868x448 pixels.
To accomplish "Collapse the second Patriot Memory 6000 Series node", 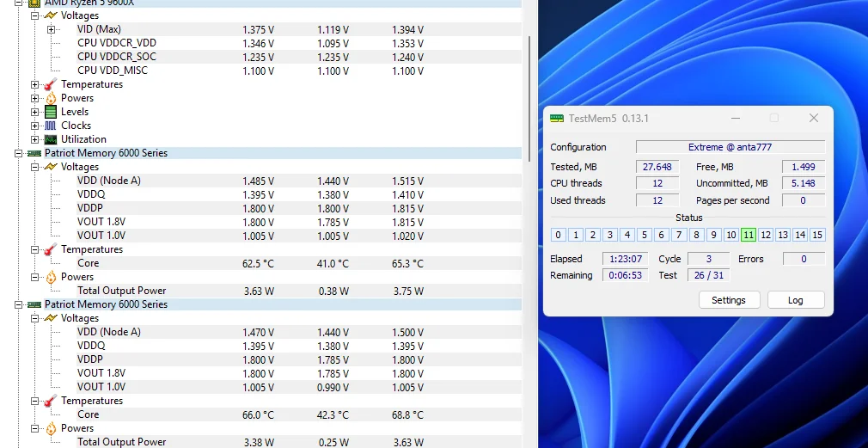I will coord(19,304).
